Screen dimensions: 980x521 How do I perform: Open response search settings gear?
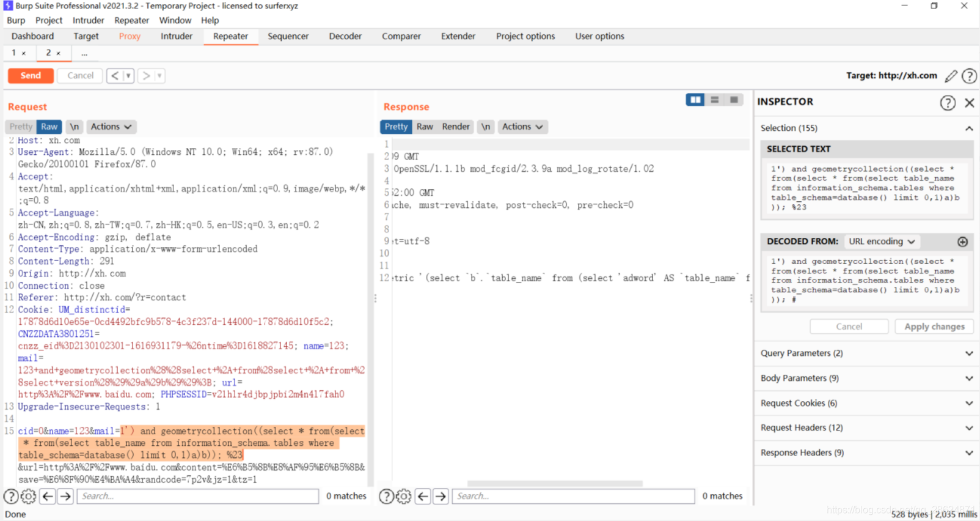[404, 496]
